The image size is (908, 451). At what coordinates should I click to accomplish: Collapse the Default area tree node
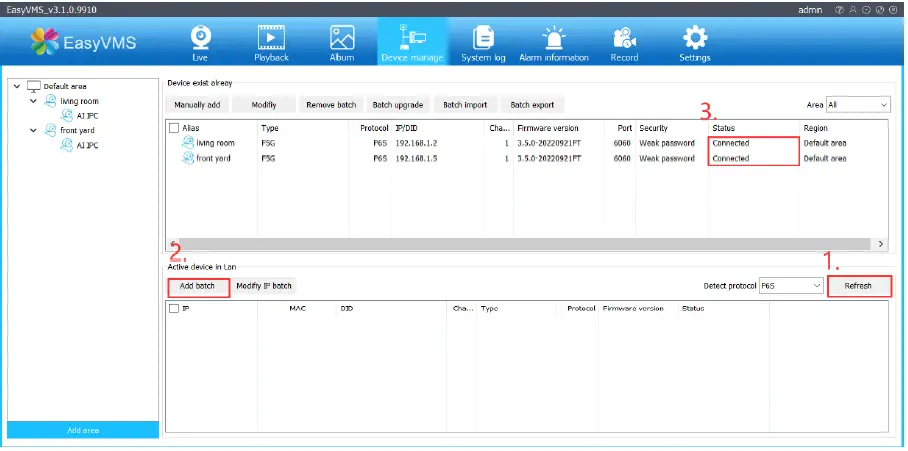point(17,86)
